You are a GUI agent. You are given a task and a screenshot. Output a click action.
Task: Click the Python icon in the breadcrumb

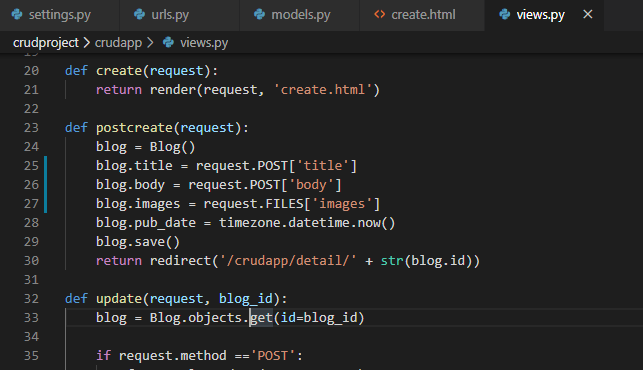[x=168, y=42]
